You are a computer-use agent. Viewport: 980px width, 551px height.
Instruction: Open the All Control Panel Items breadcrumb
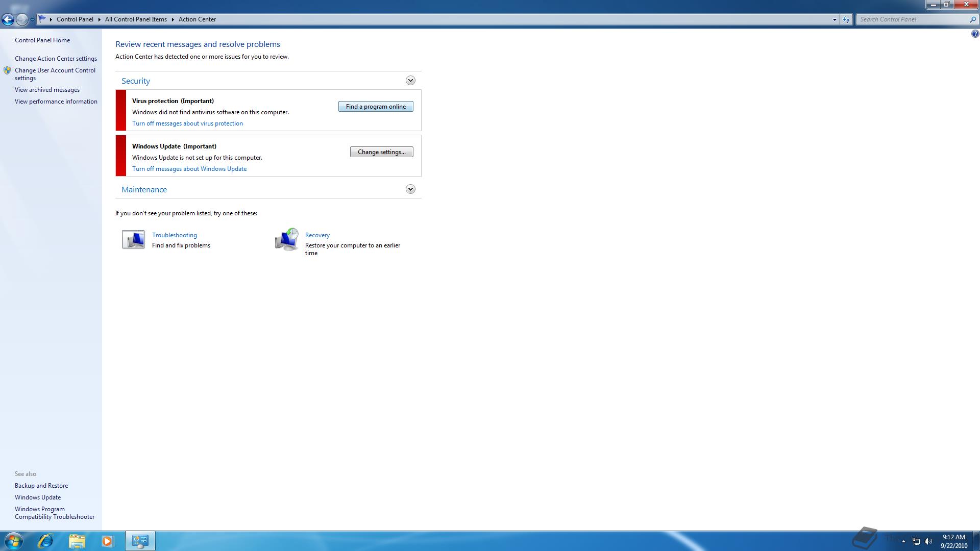(x=136, y=19)
